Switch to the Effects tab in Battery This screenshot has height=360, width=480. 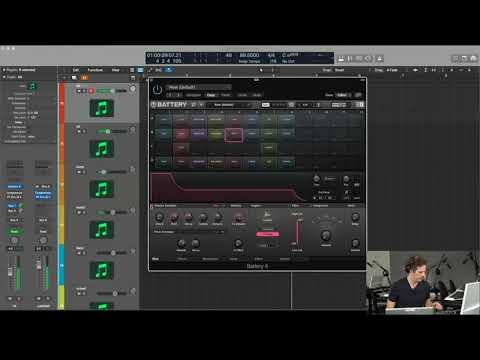(182, 259)
